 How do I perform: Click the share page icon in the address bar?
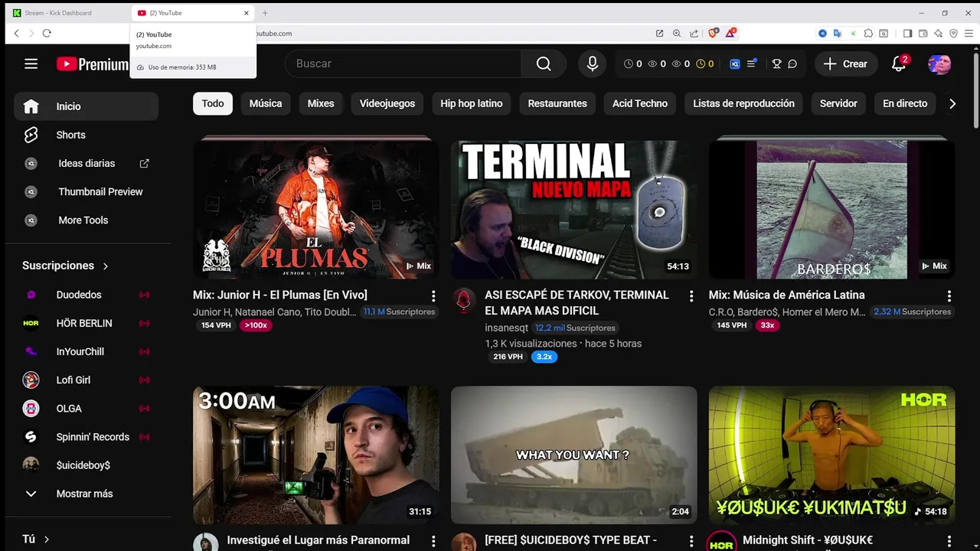(x=694, y=33)
